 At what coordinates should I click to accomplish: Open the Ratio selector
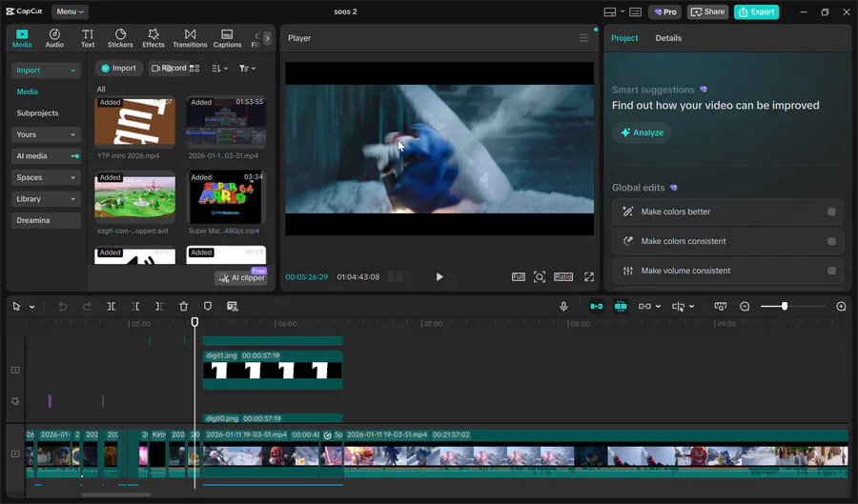click(563, 276)
